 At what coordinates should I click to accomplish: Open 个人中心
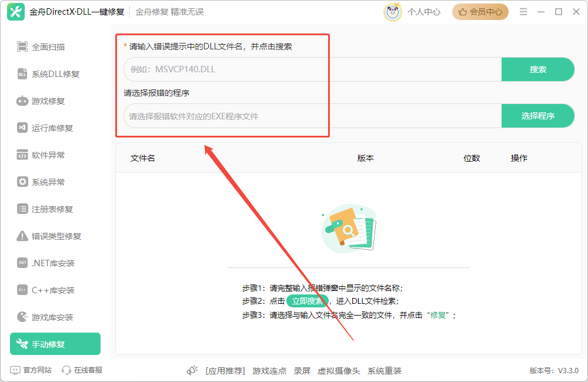(424, 12)
